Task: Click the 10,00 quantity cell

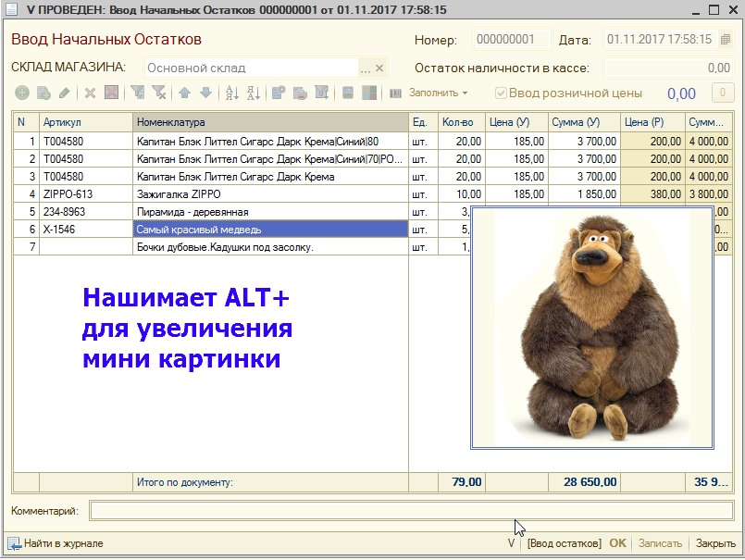Action: 462,194
